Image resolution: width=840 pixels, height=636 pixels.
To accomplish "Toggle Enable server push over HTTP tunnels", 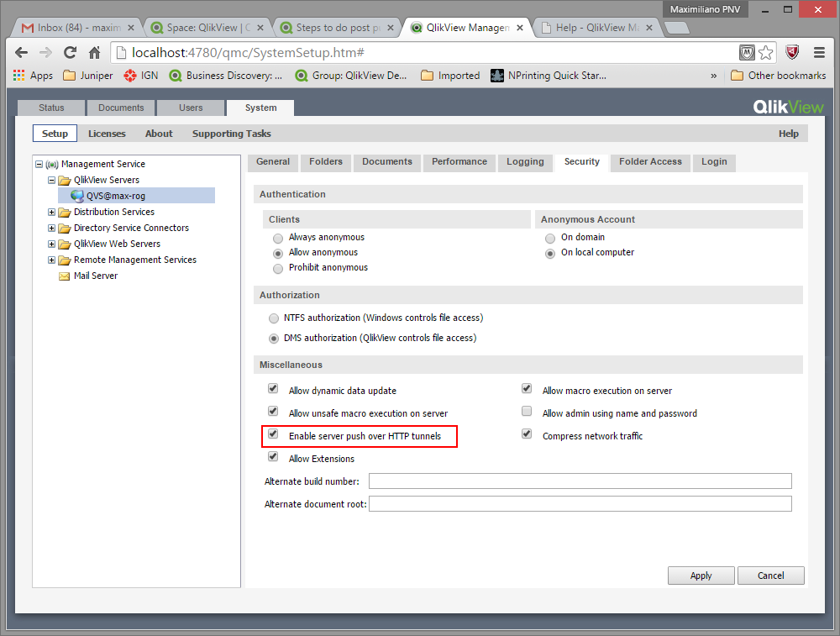I will [273, 434].
